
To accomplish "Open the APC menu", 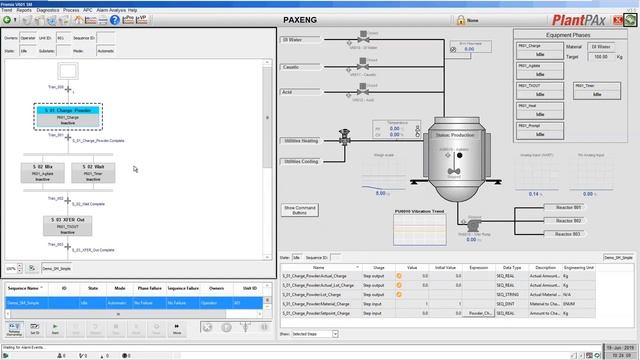I will [x=88, y=10].
